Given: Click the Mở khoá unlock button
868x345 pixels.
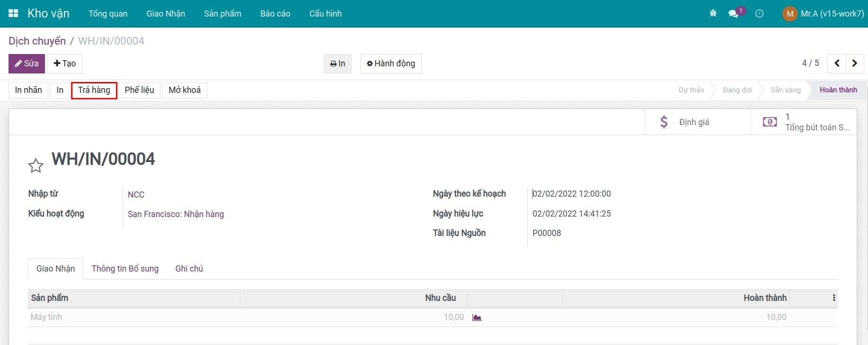Looking at the screenshot, I should tap(185, 90).
